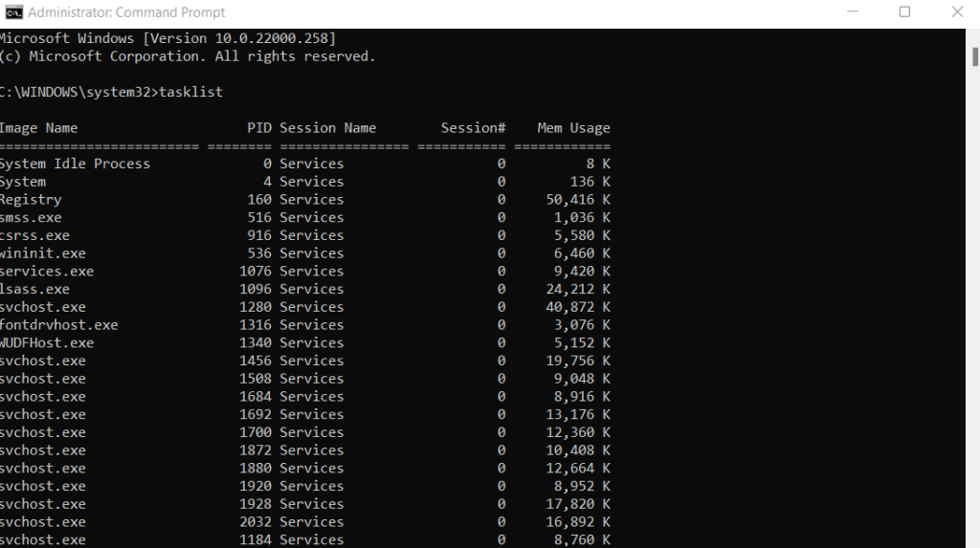Click PID 516 of smss.exe
This screenshot has width=980, height=548.
pyautogui.click(x=259, y=217)
